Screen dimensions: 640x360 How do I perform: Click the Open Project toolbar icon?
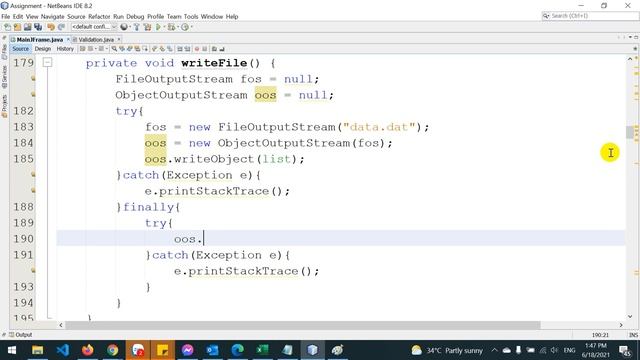[27, 27]
